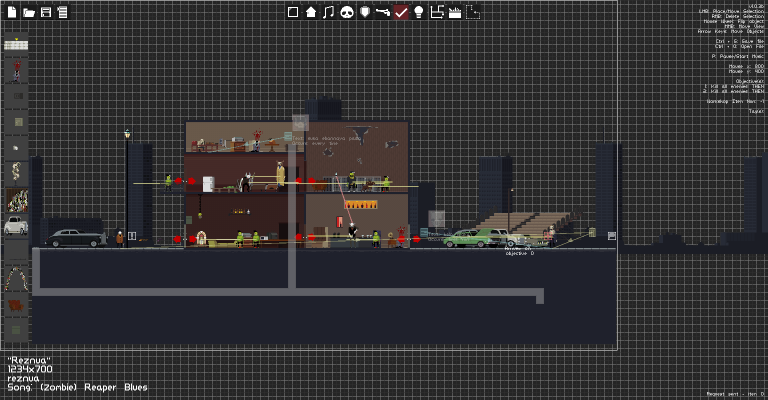Open the level folder icon
The width and height of the screenshot is (768, 400).
coord(29,12)
